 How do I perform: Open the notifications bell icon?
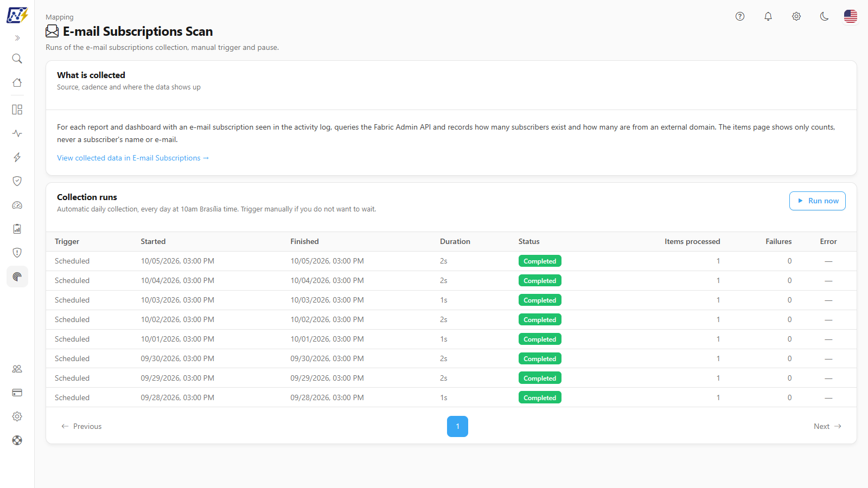pyautogui.click(x=768, y=16)
